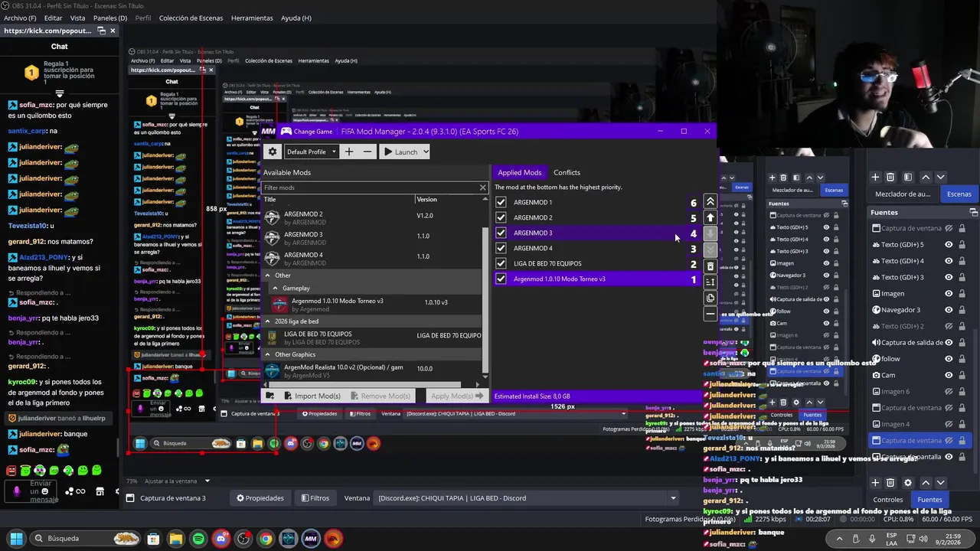Uncheck Argenmod 1.0.10 Modo Torneo v3 applied mod

click(501, 279)
